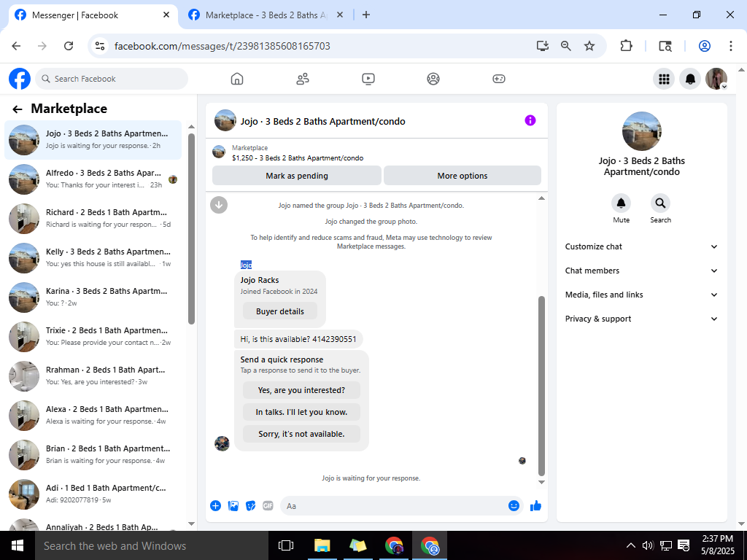Send 'In talks. I'll let you know.'
The image size is (747, 560).
click(x=301, y=412)
